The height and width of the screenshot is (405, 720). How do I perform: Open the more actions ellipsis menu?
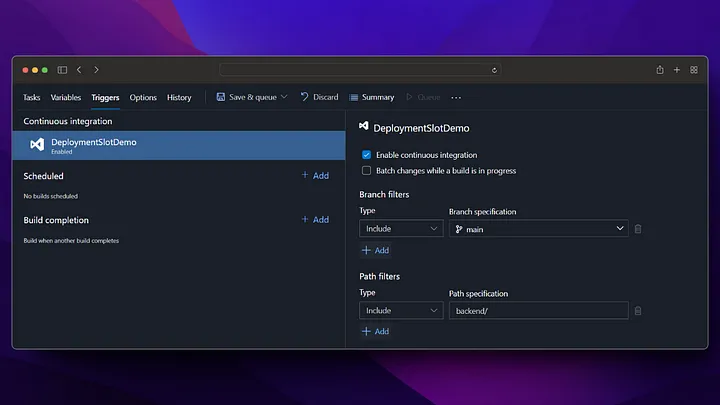point(456,97)
